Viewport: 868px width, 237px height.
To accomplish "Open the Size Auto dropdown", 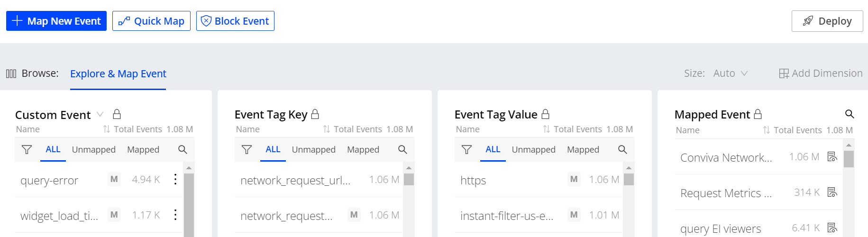I will [x=730, y=73].
